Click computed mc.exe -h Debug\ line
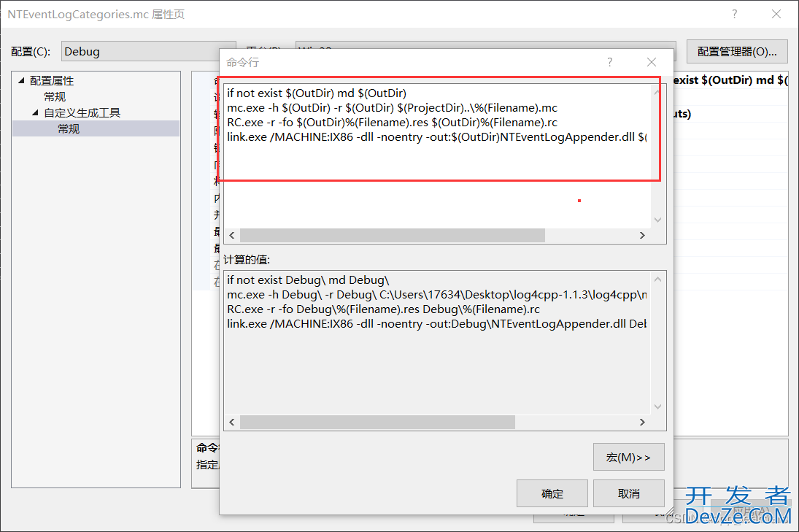 click(x=436, y=295)
